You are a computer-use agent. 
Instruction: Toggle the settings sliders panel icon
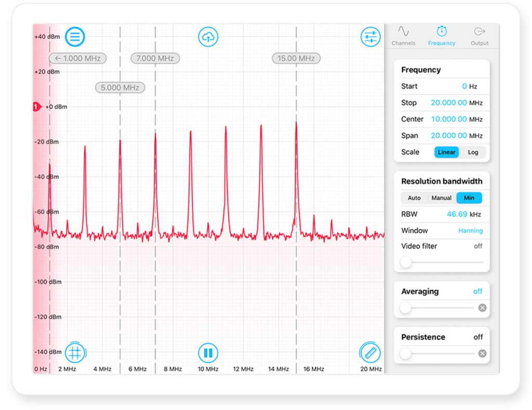click(x=370, y=37)
